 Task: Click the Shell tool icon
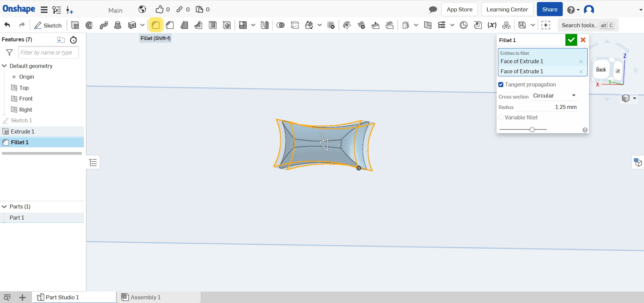coord(213,25)
